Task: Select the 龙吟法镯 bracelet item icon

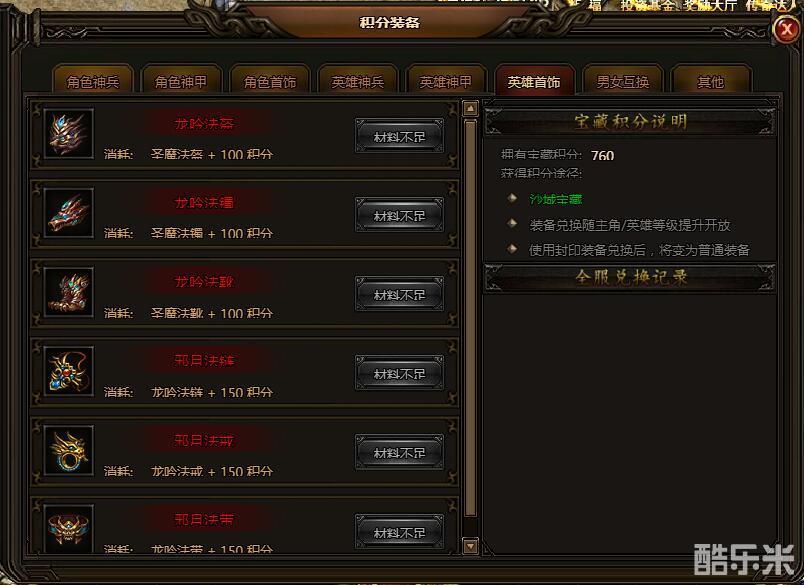Action: 69,212
